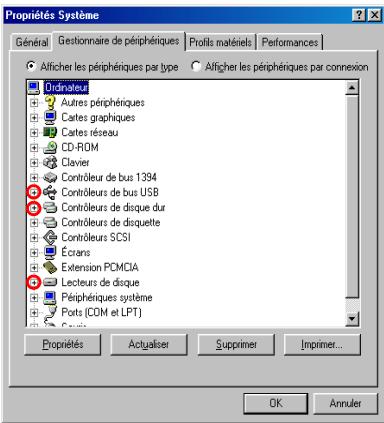Click the card icon beside Extension PCMCIA

(x=50, y=267)
